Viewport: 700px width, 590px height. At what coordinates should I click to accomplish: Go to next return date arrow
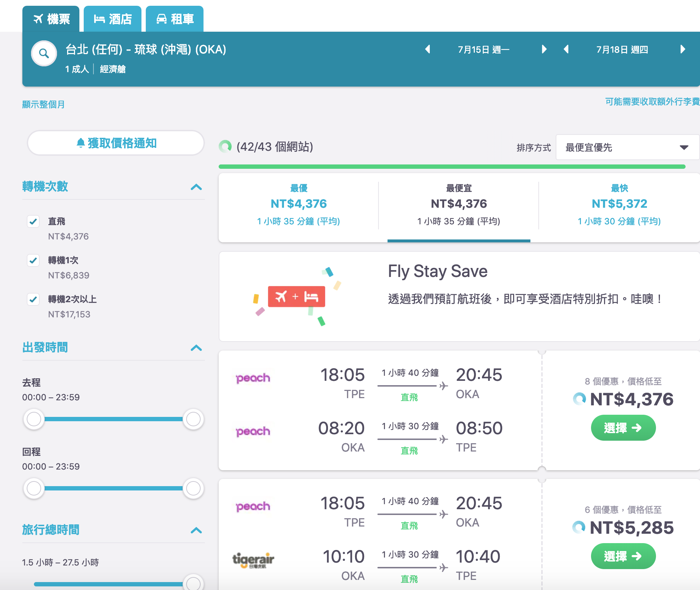pos(682,49)
